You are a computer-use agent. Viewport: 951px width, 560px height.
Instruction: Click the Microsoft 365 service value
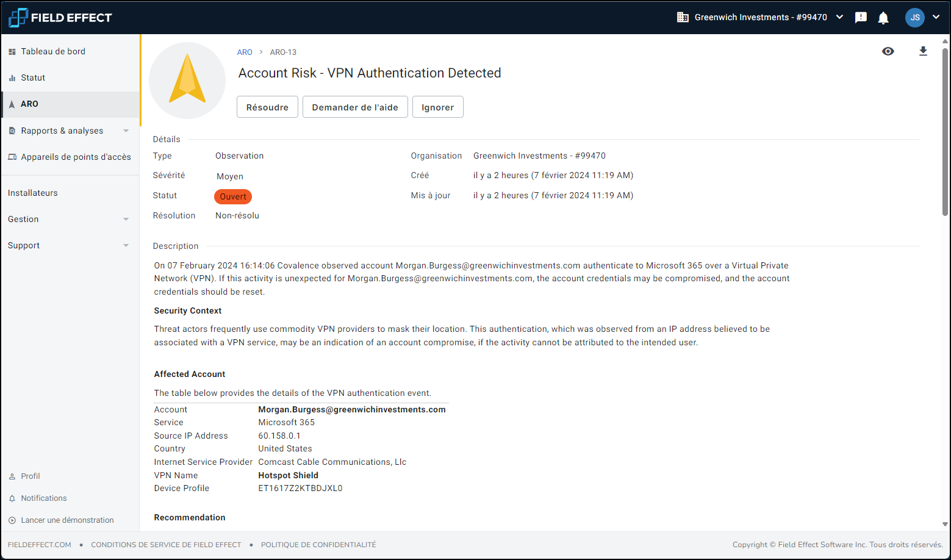coord(287,422)
